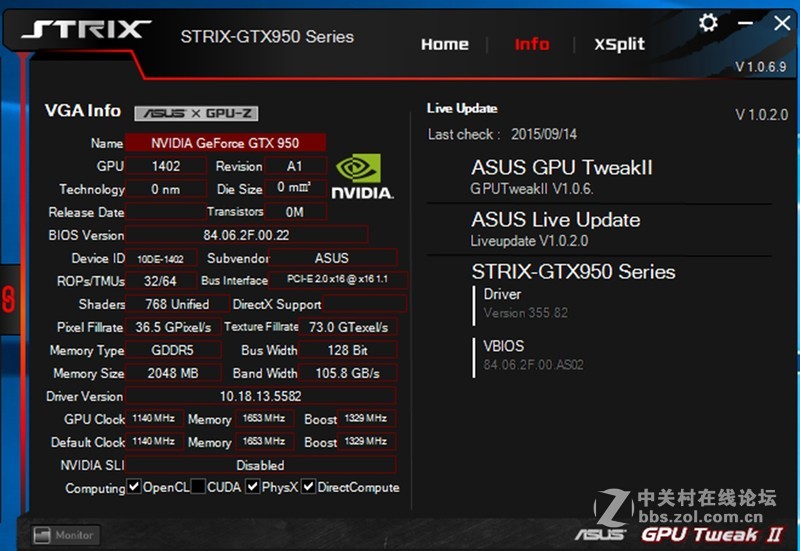This screenshot has width=800, height=551.
Task: Click Driver Version 10.18.13.5582 field
Action: (261, 396)
